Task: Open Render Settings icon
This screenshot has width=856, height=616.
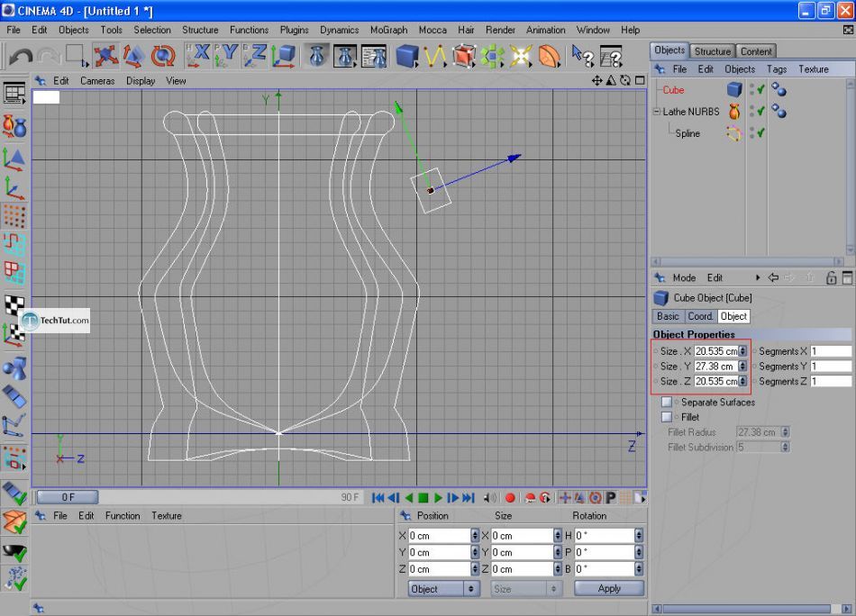Action: (x=375, y=56)
